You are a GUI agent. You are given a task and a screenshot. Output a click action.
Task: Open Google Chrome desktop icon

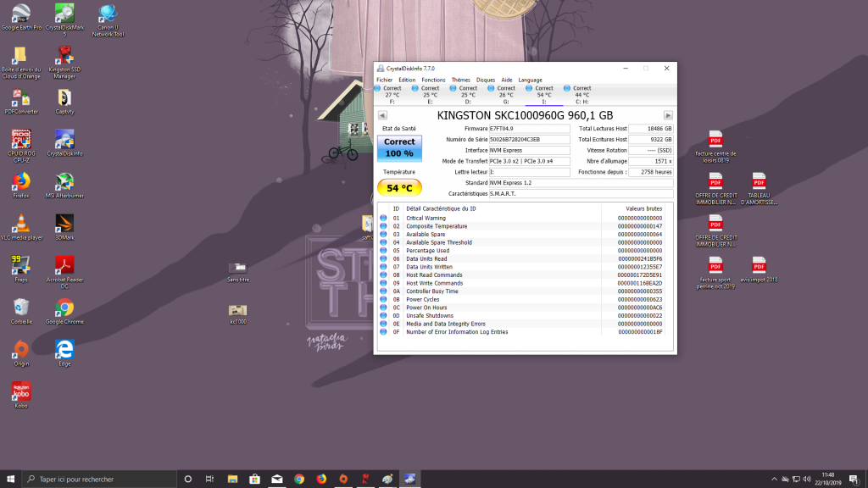point(64,311)
